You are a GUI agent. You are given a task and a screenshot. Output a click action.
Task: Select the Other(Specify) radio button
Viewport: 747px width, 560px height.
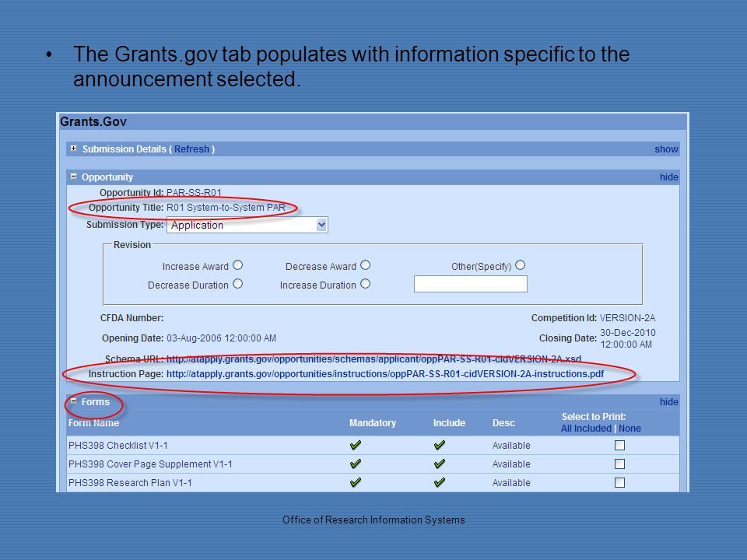(521, 265)
